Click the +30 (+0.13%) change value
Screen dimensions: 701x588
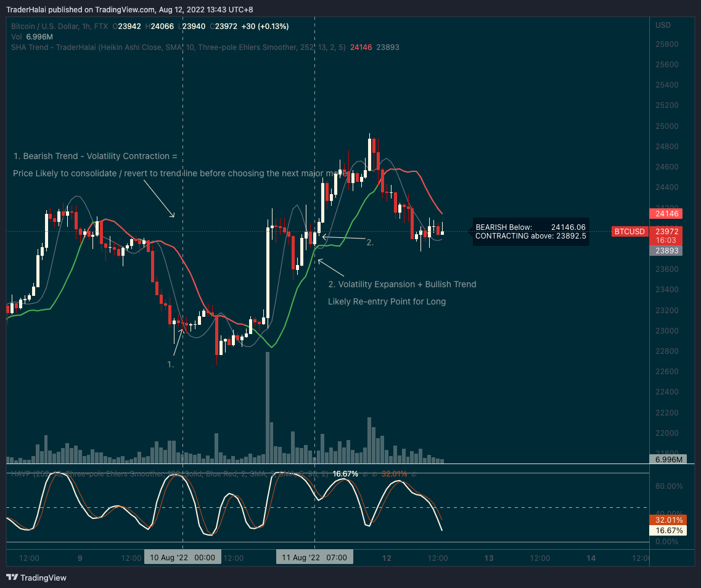pos(265,27)
